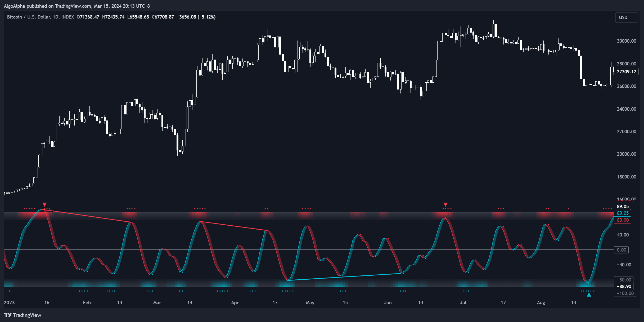This screenshot has height=322, width=644.
Task: Click the 18000.00 price axis label
Action: [x=627, y=177]
